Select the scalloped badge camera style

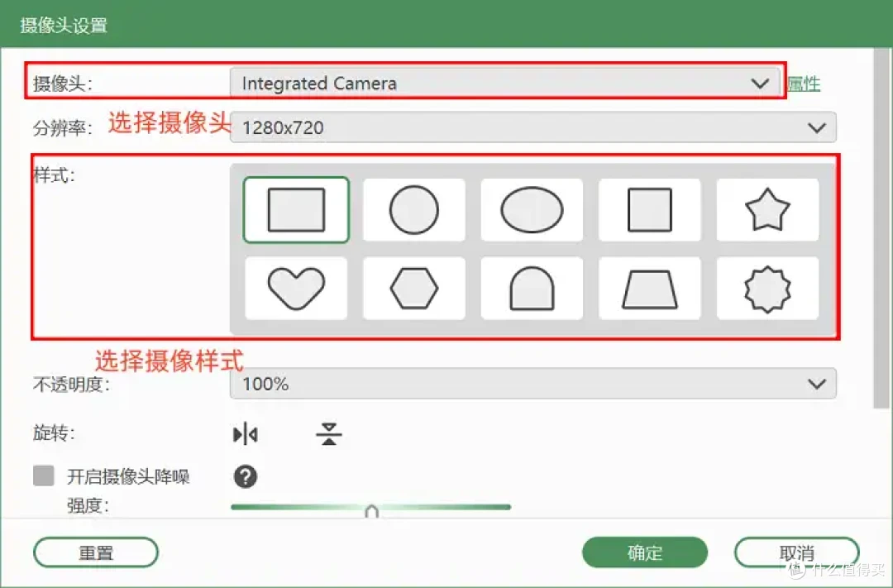tap(767, 289)
